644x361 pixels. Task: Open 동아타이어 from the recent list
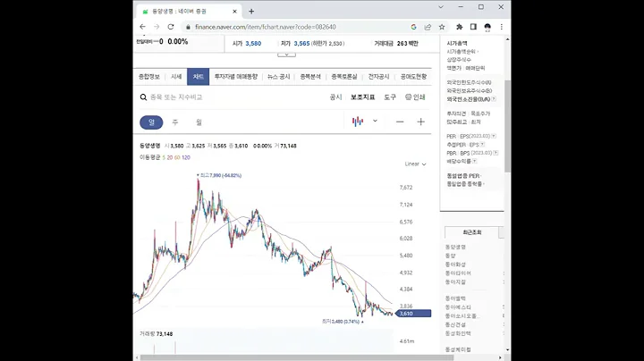[x=458, y=273]
